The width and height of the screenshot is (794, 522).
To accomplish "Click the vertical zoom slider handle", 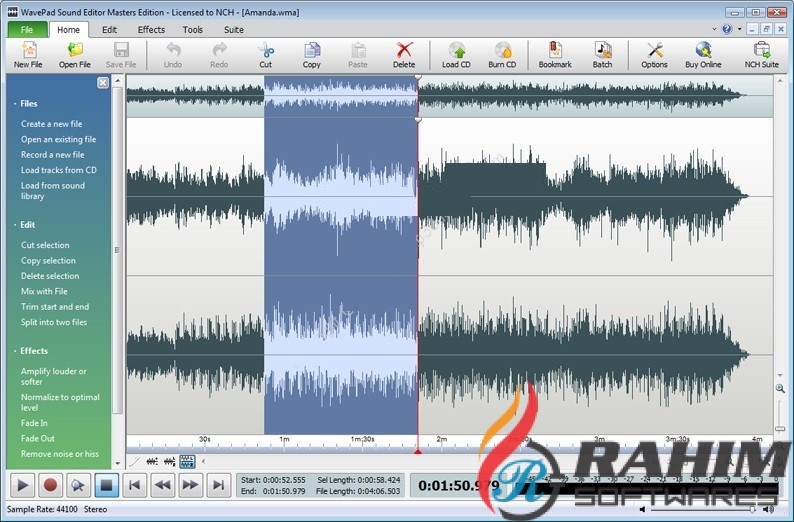I will [x=780, y=428].
